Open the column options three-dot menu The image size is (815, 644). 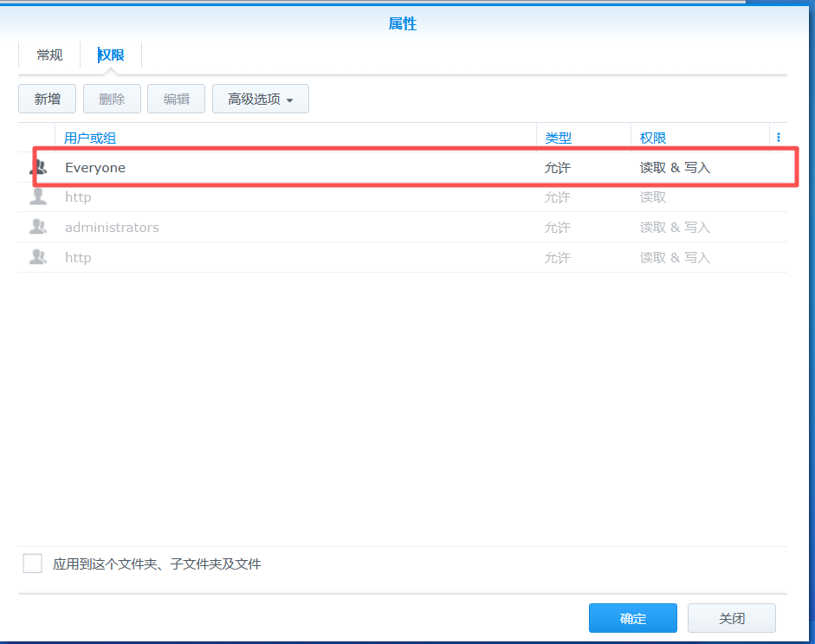click(x=778, y=137)
